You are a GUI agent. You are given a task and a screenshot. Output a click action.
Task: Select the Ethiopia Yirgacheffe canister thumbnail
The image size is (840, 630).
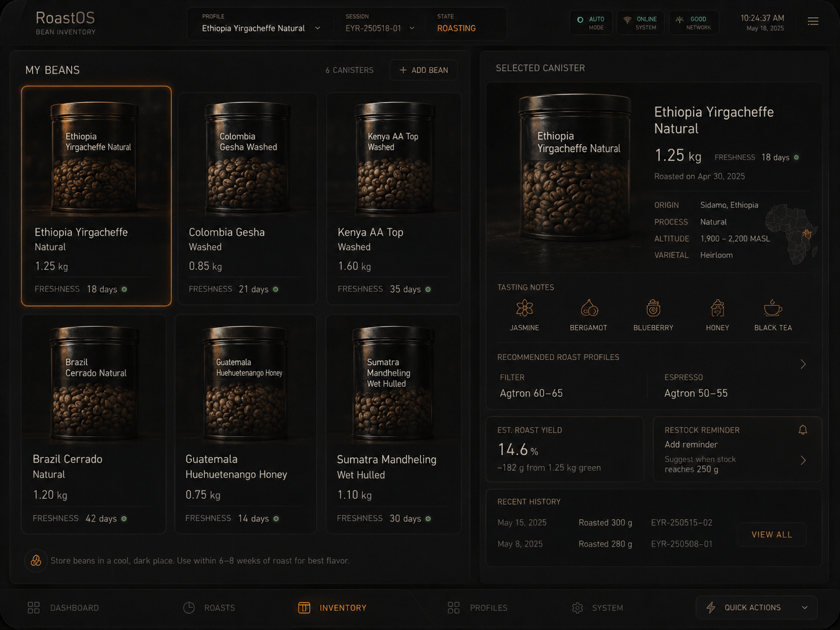(x=96, y=157)
